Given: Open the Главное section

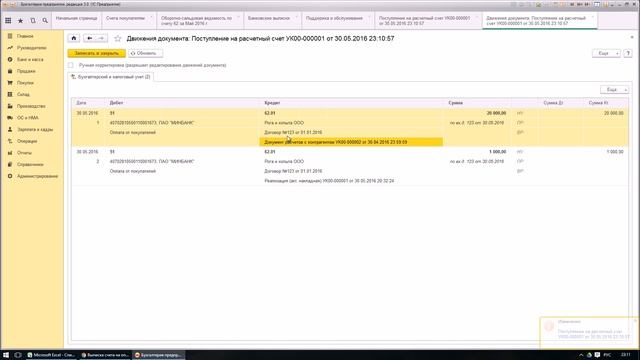Looking at the screenshot, I should 25,36.
